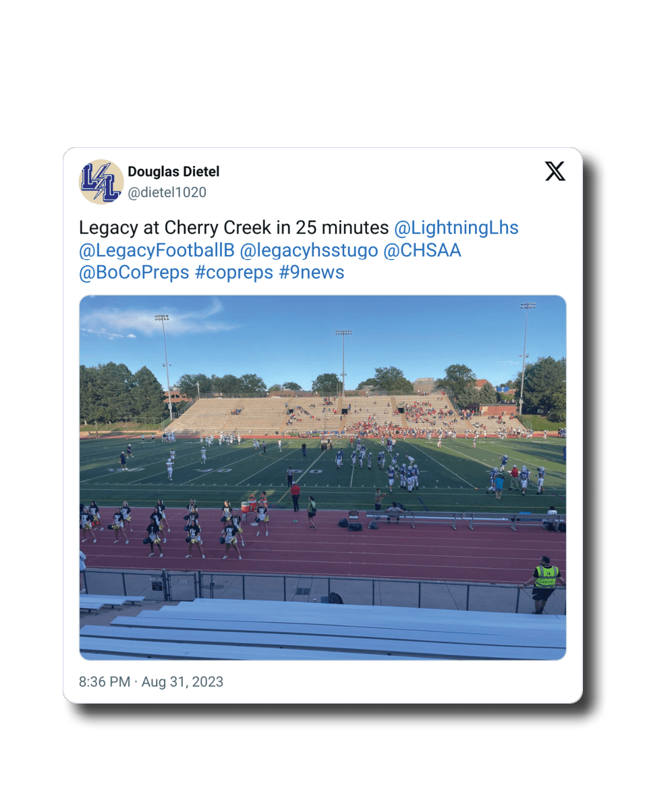This screenshot has width=672, height=794.
Task: Click the cheerleaders on the red track
Action: (x=175, y=527)
